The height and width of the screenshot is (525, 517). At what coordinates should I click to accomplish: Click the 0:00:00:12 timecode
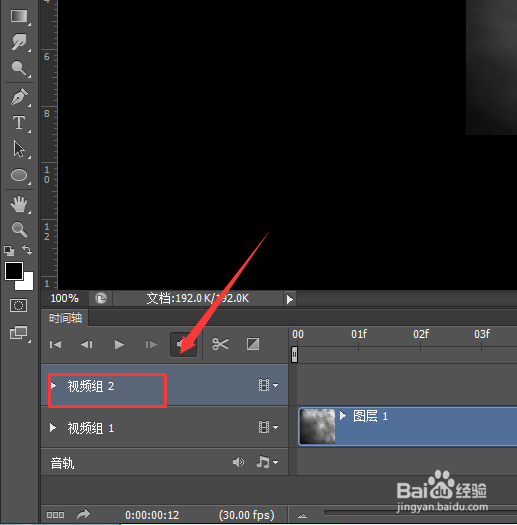coord(152,515)
